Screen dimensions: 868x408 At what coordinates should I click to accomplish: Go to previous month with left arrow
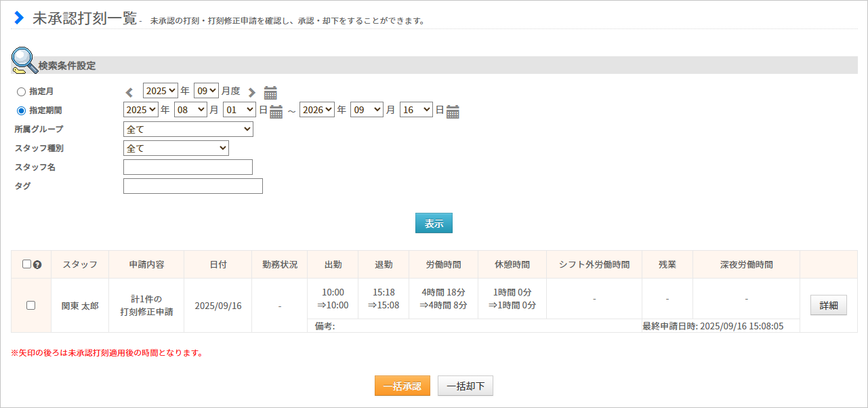[129, 92]
